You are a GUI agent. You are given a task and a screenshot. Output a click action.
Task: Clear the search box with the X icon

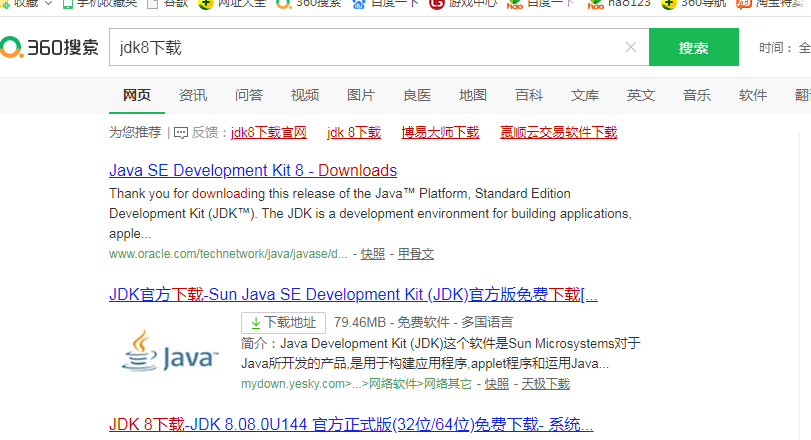(x=630, y=48)
